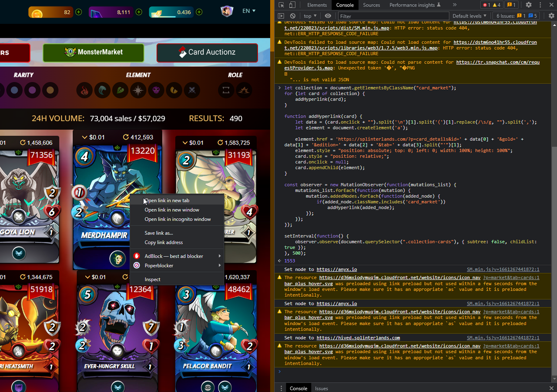
Task: Follow the hived.splinterlands.com link in console
Action: tap(358, 338)
